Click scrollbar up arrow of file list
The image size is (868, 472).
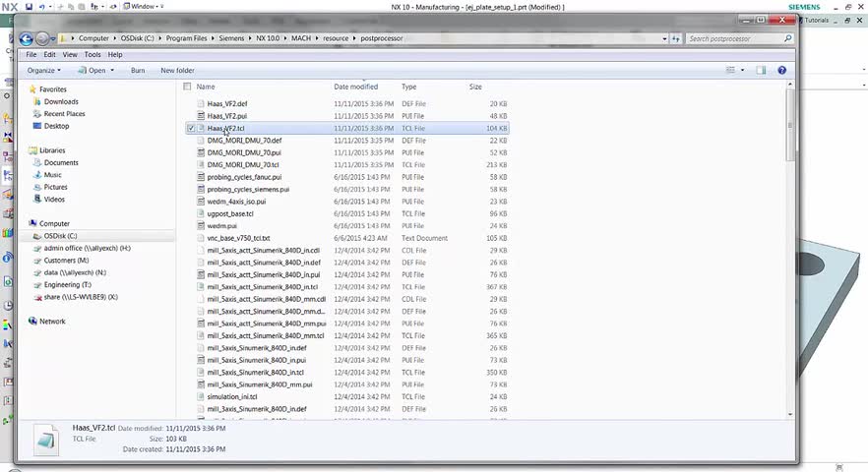coord(790,85)
